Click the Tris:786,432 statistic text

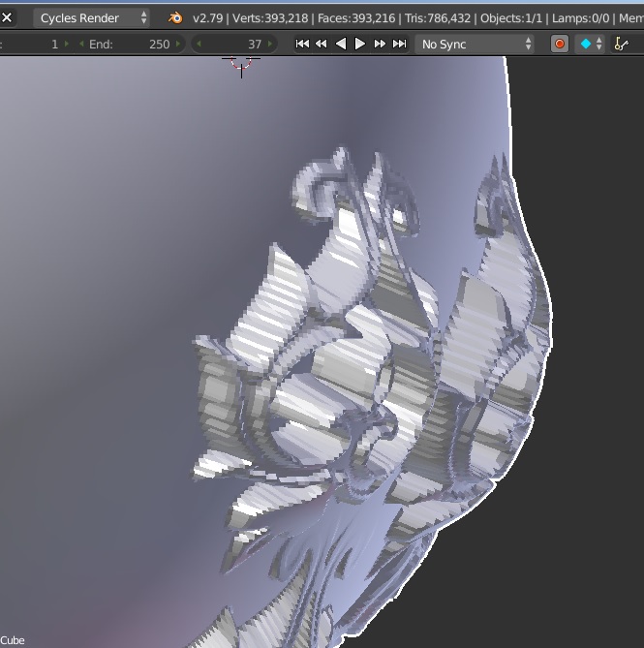pyautogui.click(x=438, y=18)
